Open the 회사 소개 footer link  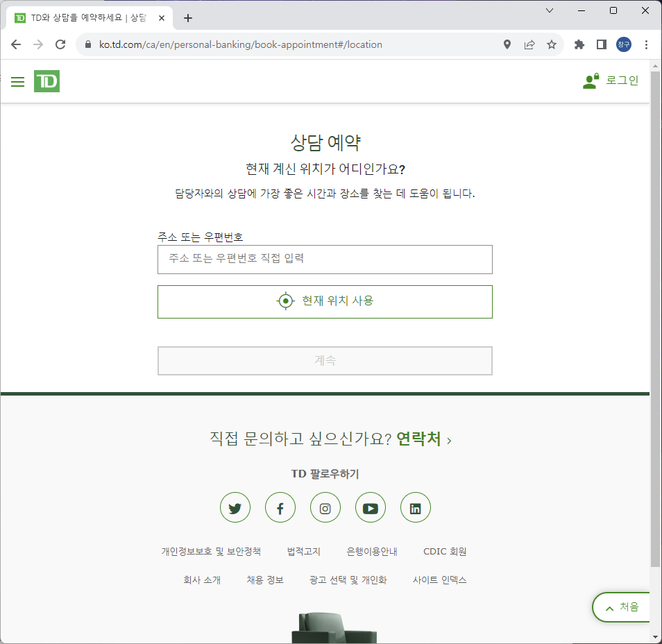(202, 579)
